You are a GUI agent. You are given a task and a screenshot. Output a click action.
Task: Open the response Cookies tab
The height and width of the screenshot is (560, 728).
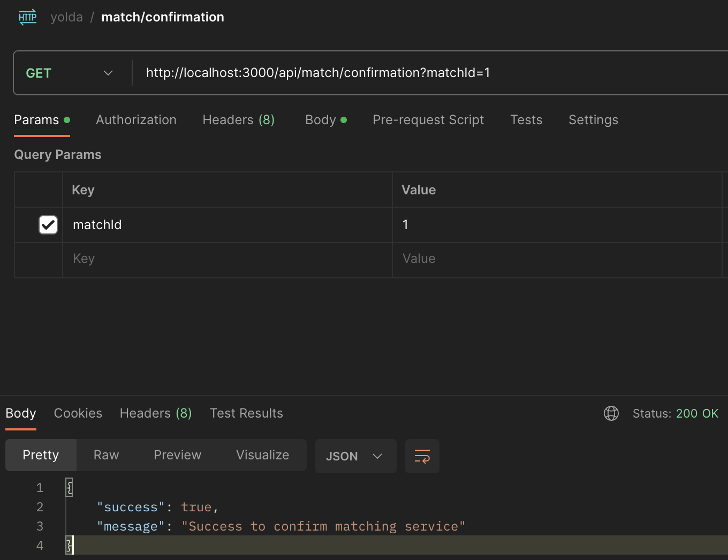[78, 413]
